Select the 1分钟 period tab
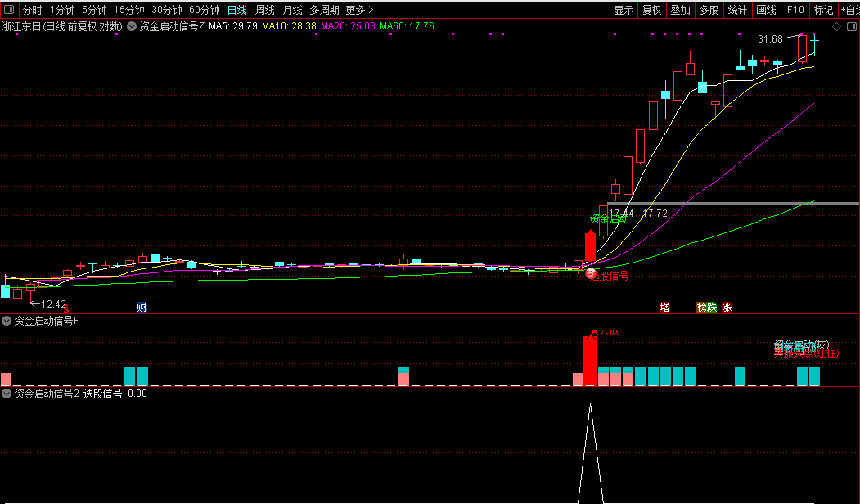The height and width of the screenshot is (504, 860). tap(62, 10)
